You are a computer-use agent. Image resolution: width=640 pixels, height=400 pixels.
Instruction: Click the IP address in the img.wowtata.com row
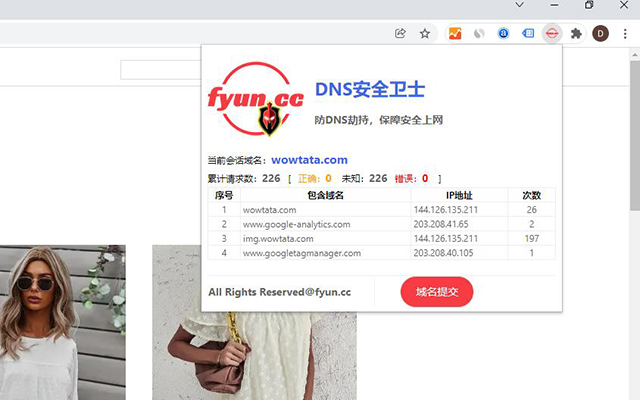tap(446, 238)
